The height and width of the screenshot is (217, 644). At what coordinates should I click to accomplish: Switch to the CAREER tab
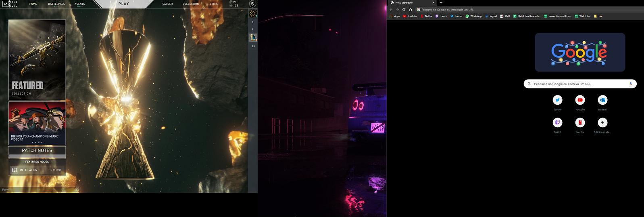(167, 4)
